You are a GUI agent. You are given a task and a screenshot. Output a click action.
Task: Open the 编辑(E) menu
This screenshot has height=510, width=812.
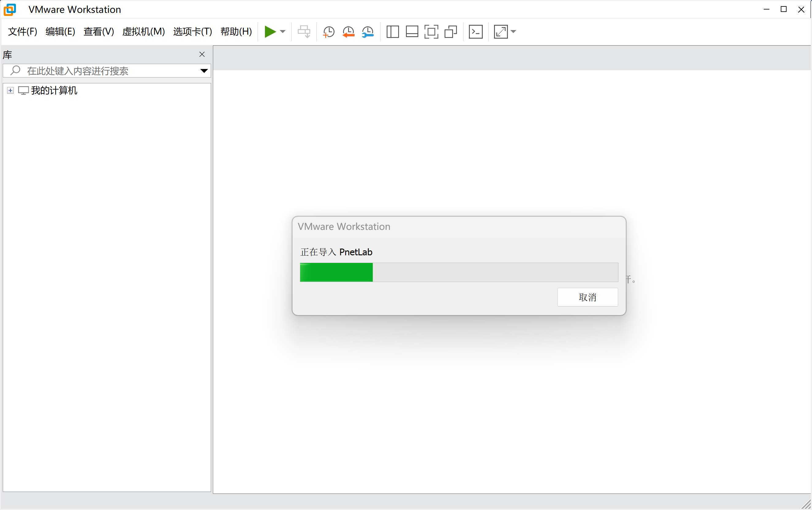tap(60, 32)
